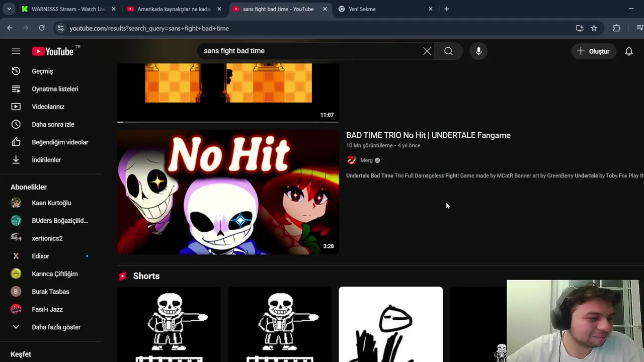
Task: Go back with browser back arrow
Action: click(x=10, y=28)
